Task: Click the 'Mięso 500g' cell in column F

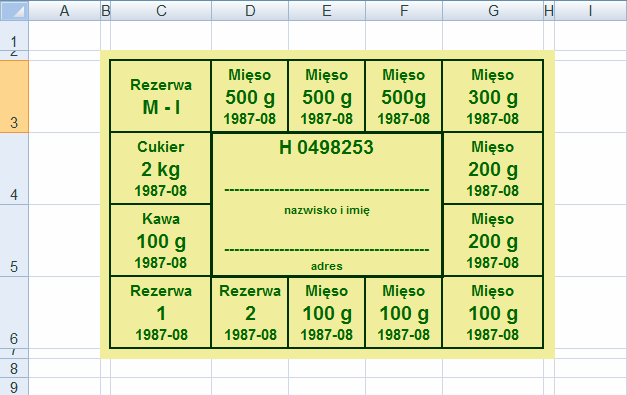Action: pyautogui.click(x=403, y=96)
